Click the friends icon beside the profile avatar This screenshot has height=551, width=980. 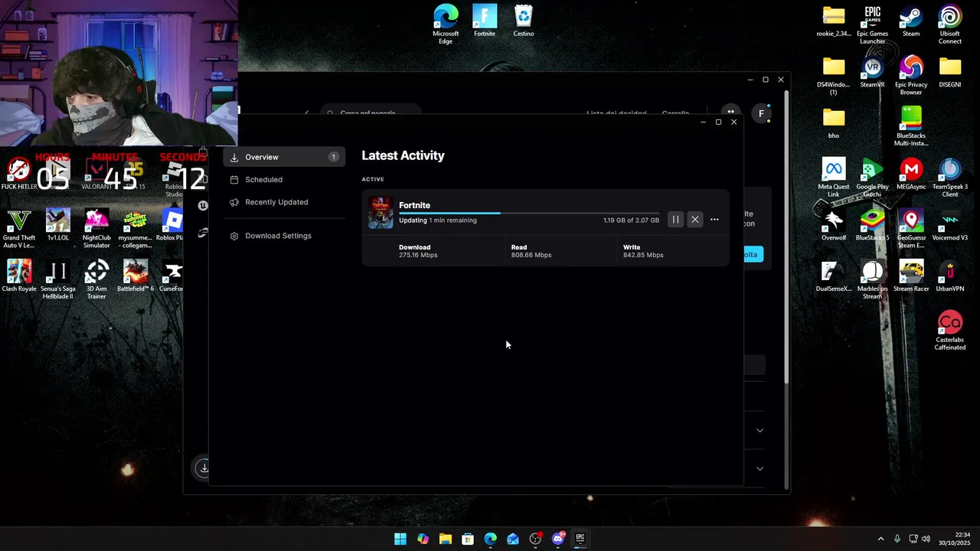(731, 112)
